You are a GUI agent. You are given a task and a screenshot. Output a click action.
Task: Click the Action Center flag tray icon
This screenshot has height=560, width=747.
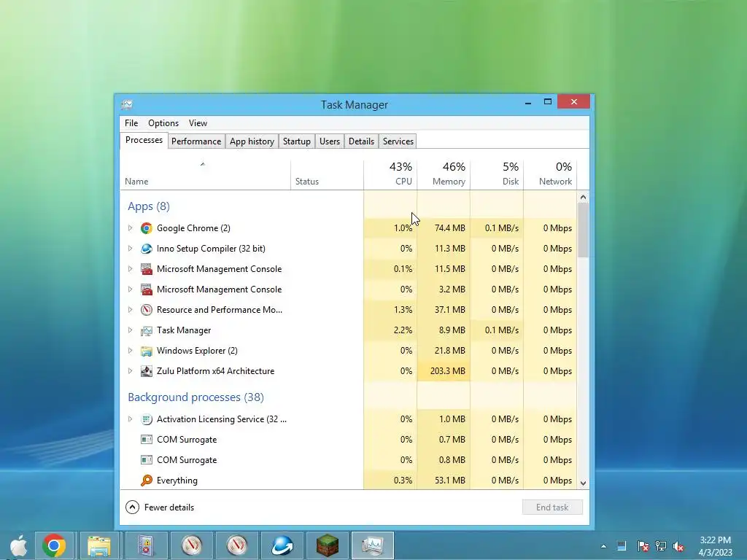point(643,546)
